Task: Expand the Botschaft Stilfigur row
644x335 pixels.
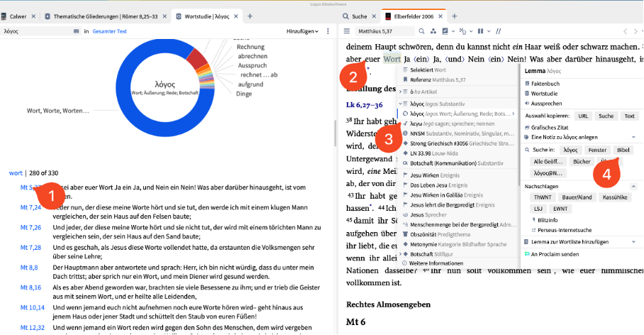Action: pos(401,254)
